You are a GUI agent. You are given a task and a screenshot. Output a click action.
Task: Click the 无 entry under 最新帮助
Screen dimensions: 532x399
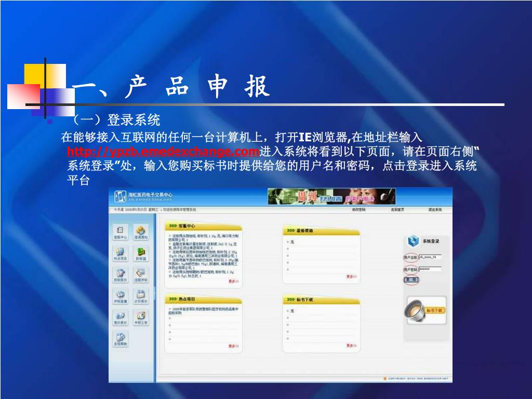point(292,242)
